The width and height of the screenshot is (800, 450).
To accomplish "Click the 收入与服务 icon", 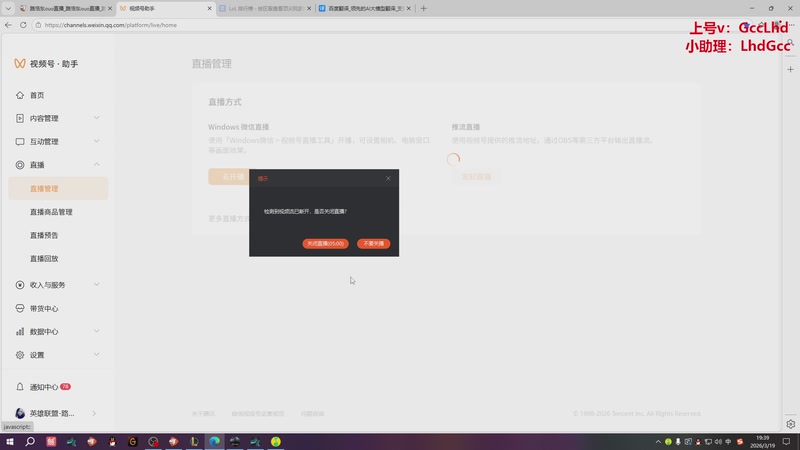I will (x=20, y=285).
